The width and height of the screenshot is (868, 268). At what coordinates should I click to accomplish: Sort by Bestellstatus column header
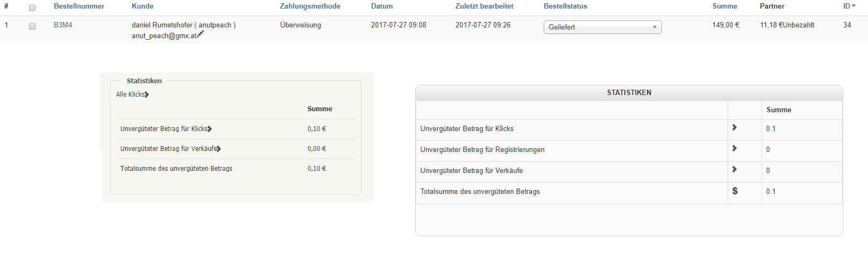(565, 6)
